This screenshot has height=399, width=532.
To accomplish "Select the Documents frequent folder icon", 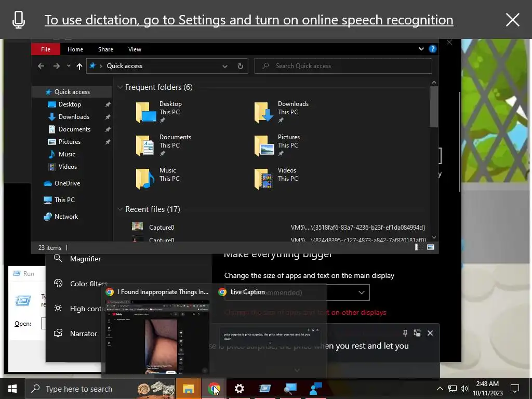I will pyautogui.click(x=145, y=145).
